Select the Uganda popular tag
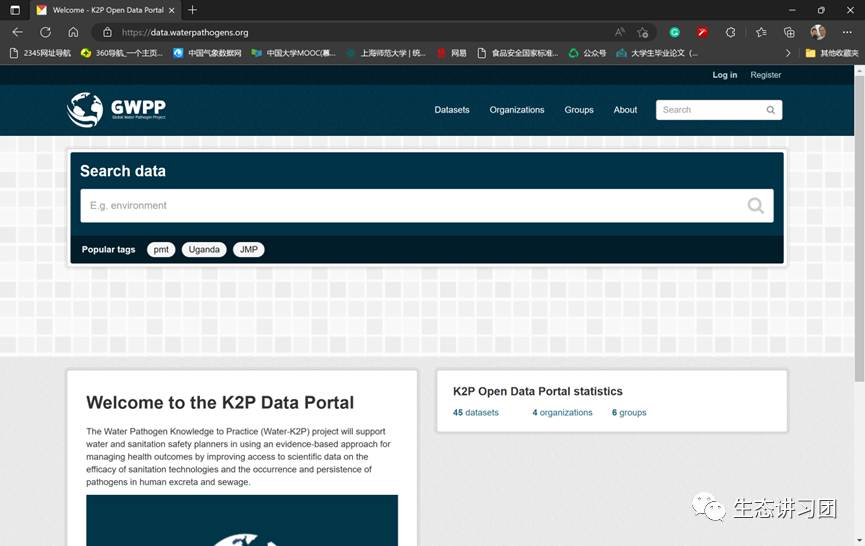 point(204,250)
